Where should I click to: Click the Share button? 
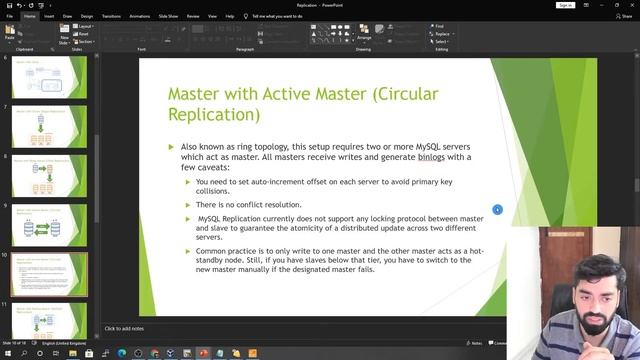coord(624,16)
